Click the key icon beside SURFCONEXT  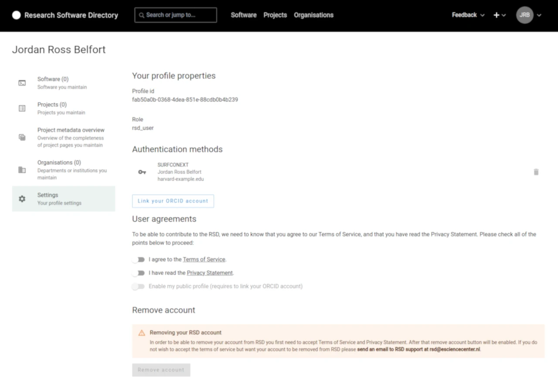coord(142,172)
